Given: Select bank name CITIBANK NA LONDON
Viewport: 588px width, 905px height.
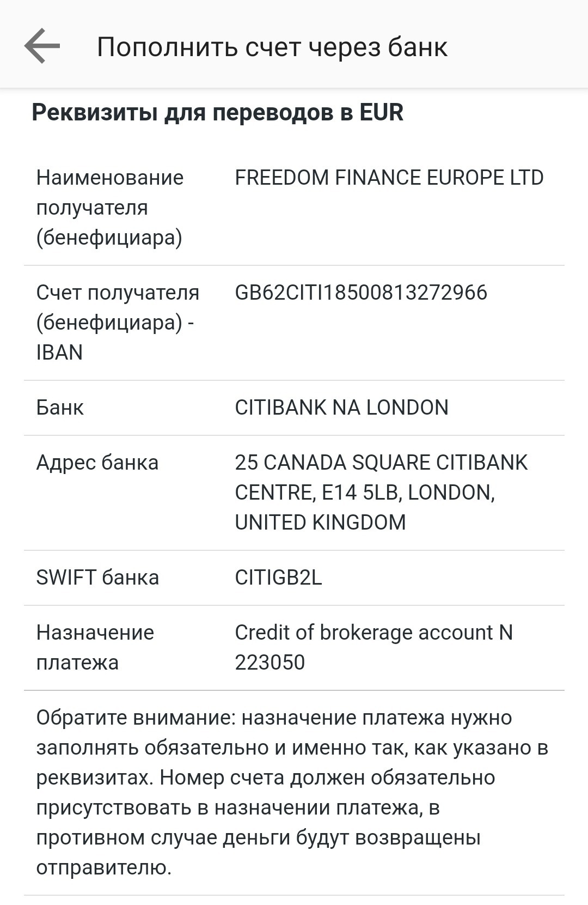Looking at the screenshot, I should [341, 408].
